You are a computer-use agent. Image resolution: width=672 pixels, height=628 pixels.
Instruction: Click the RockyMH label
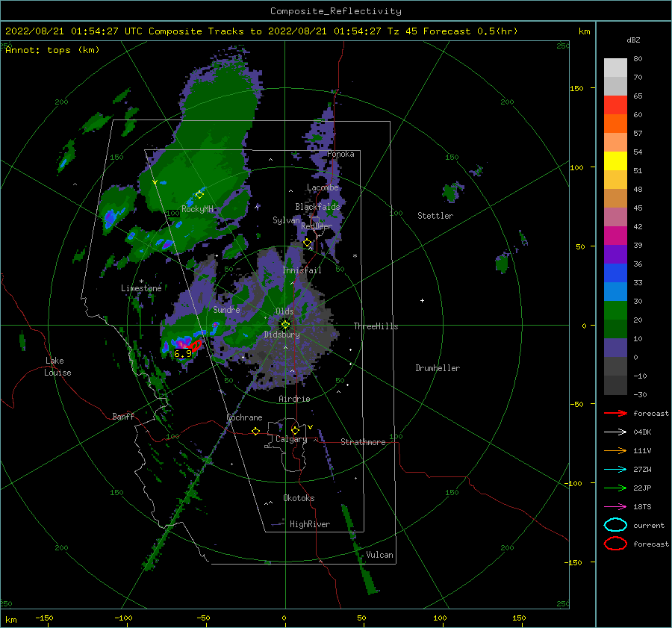point(197,209)
